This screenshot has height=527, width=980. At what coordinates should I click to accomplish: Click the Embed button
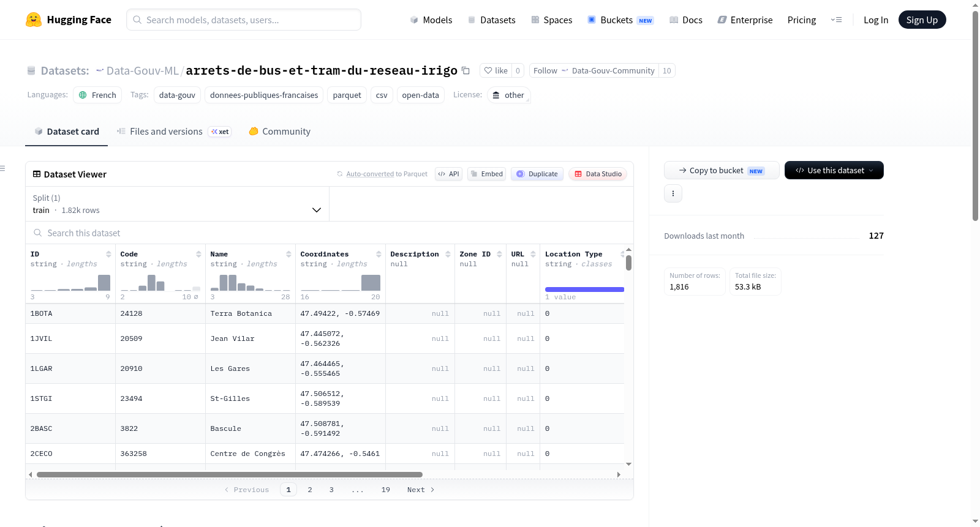[x=486, y=174]
